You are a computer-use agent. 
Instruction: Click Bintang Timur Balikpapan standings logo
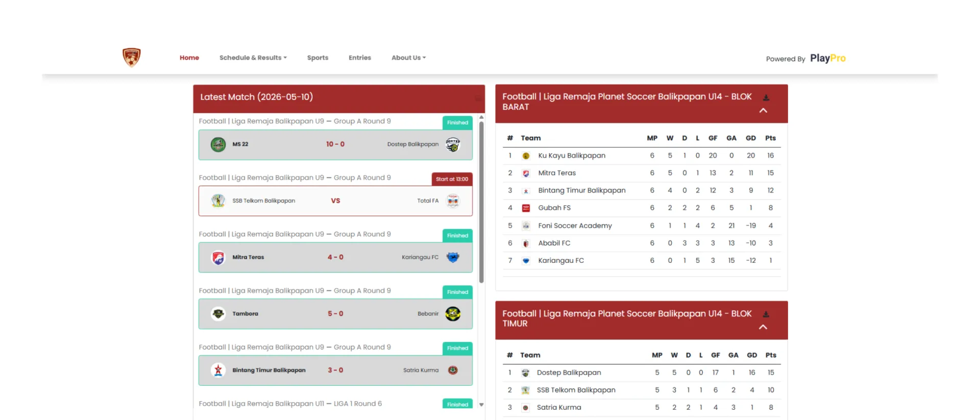point(526,191)
